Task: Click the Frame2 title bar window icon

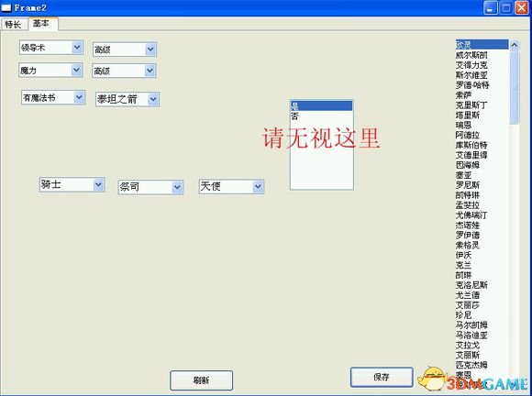Action: click(x=6, y=7)
